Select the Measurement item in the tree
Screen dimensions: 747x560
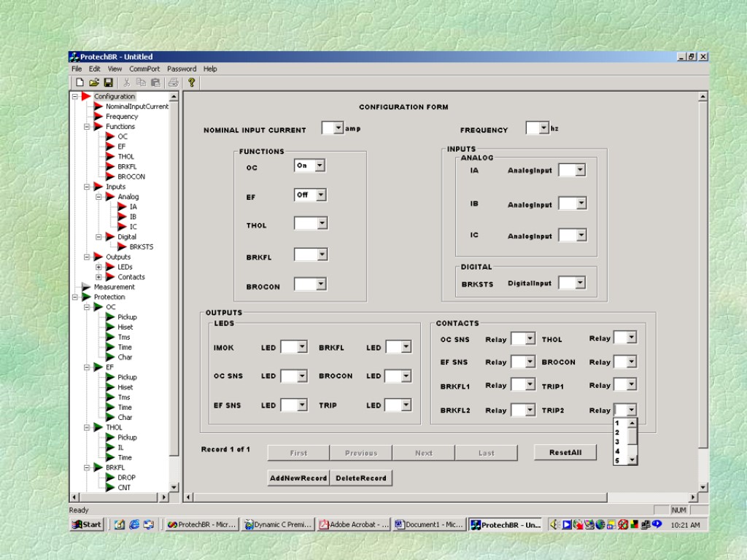(114, 287)
